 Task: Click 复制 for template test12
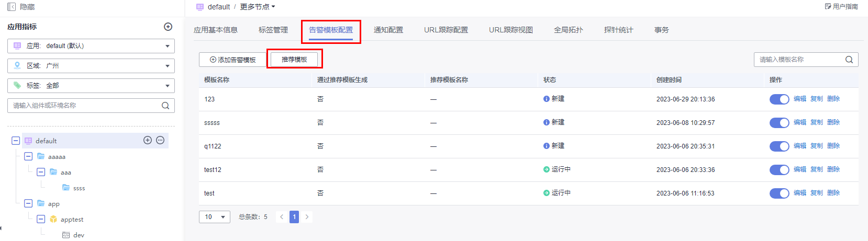817,169
